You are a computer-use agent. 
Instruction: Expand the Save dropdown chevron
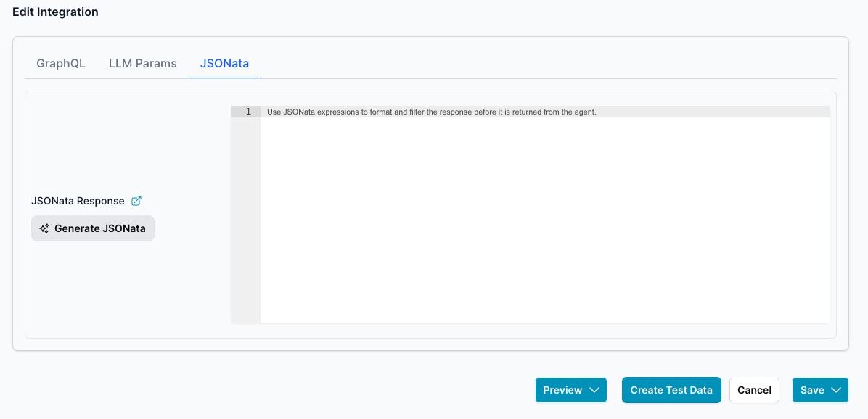coord(835,390)
